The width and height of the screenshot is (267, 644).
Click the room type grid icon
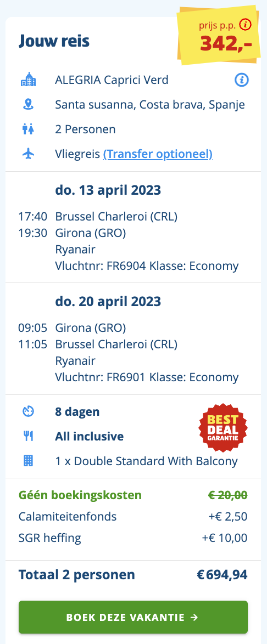[29, 461]
